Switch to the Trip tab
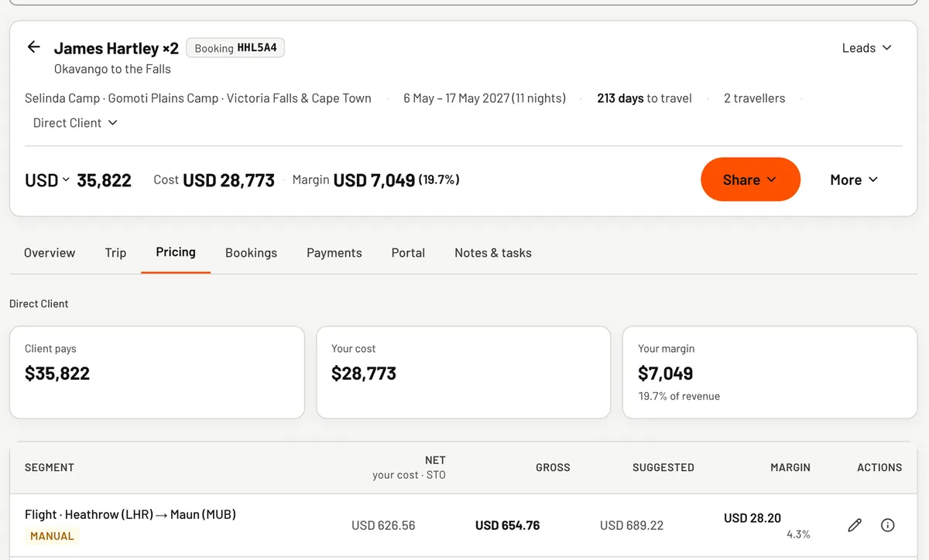This screenshot has width=929, height=560. 115,253
